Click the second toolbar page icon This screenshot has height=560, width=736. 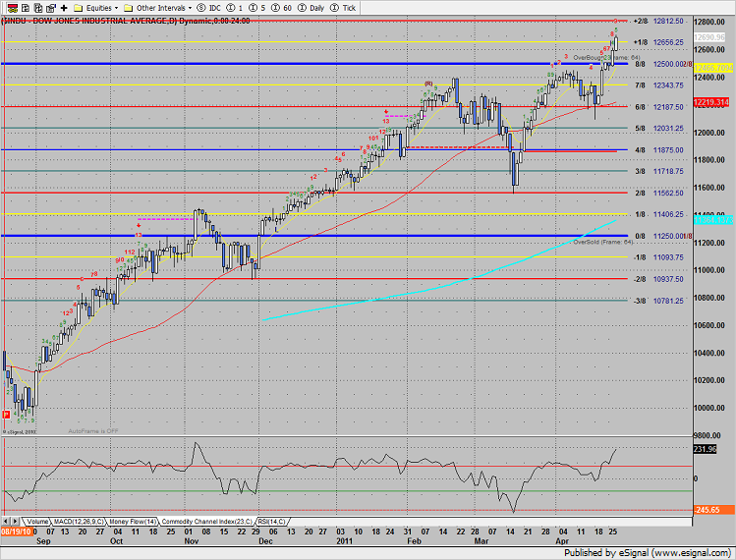coord(26,8)
